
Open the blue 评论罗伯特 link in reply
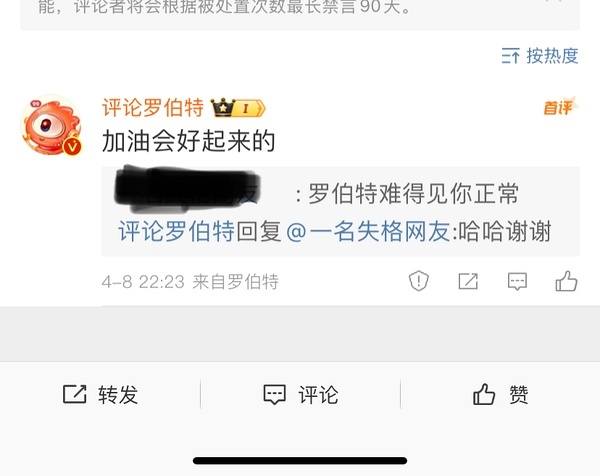(x=176, y=231)
